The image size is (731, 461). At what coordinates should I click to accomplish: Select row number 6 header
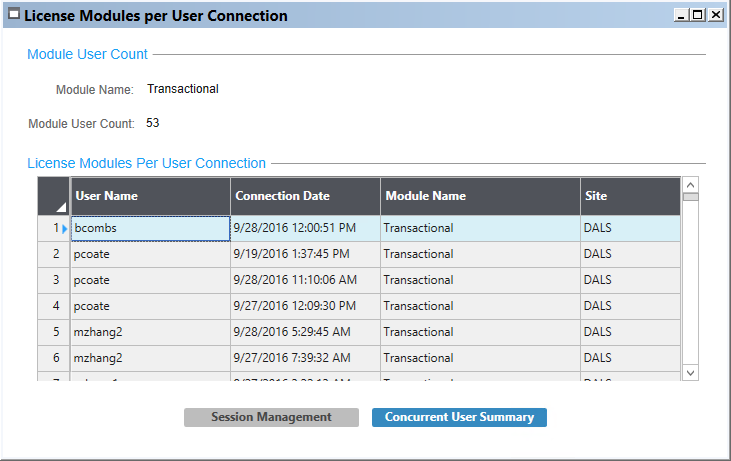[55, 358]
